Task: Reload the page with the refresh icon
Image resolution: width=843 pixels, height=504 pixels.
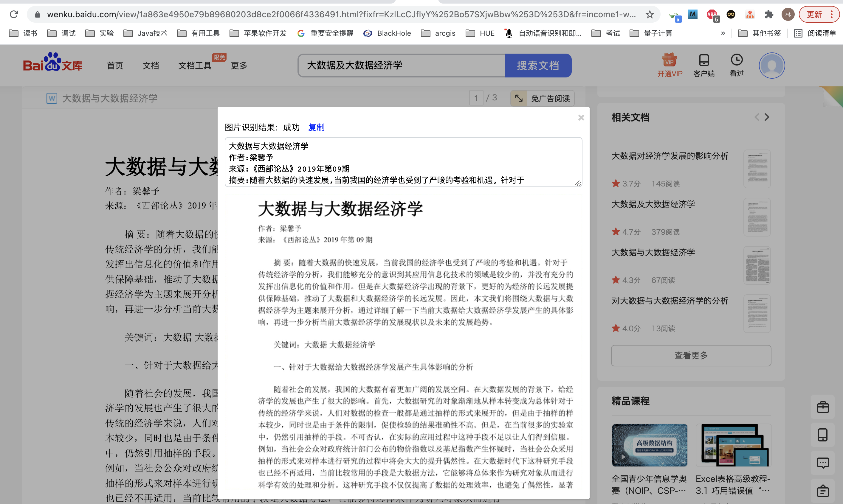Action: pos(14,14)
